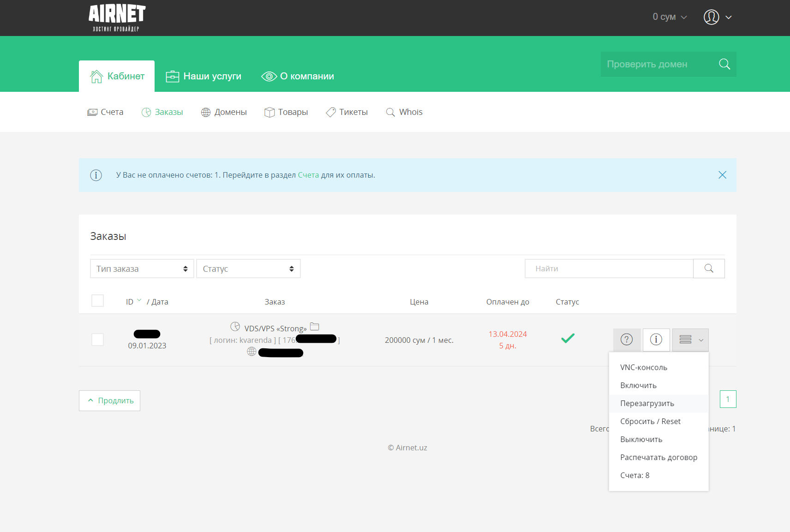790x532 pixels.
Task: Switch to the Наши услуги tab
Action: click(203, 76)
